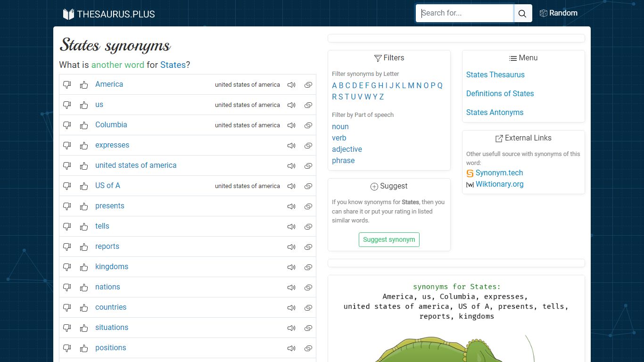Image resolution: width=644 pixels, height=362 pixels.
Task: Go to THESAURUS.PLUS home logo
Action: (x=109, y=14)
